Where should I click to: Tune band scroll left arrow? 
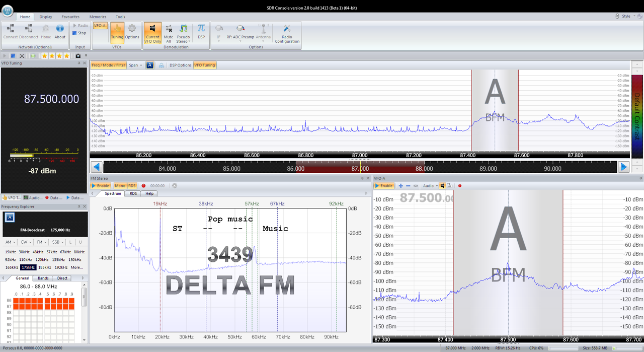97,167
